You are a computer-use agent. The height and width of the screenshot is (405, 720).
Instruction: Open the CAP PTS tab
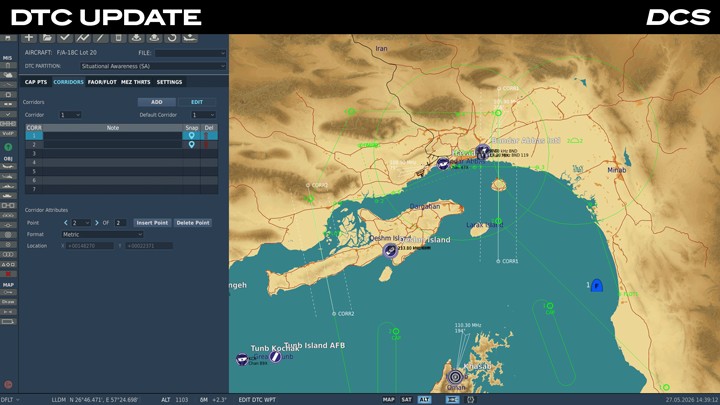coord(36,82)
